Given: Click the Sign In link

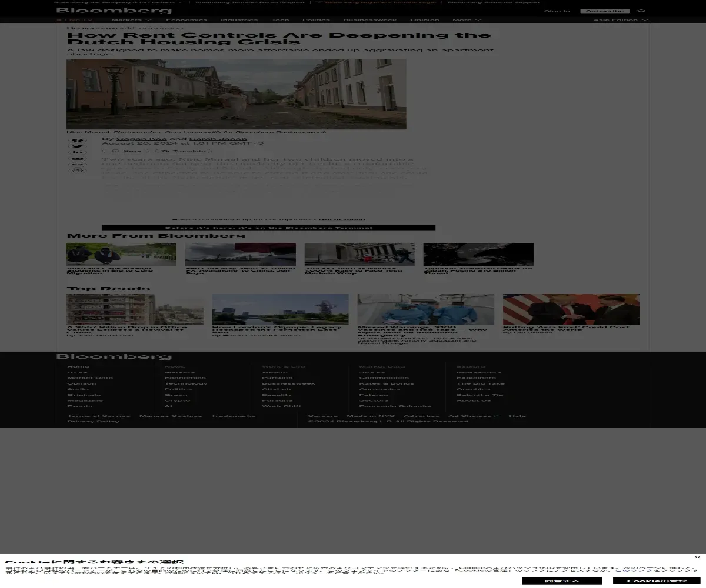Looking at the screenshot, I should tap(557, 11).
